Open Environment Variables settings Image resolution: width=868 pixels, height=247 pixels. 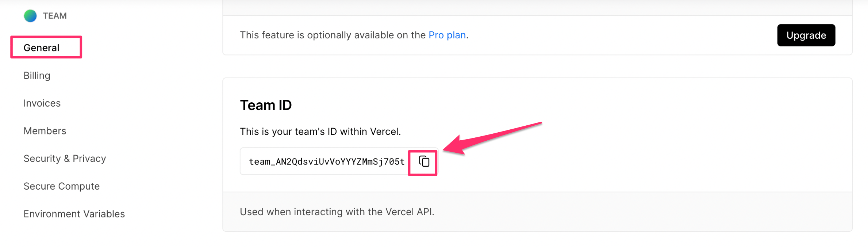coord(74,214)
